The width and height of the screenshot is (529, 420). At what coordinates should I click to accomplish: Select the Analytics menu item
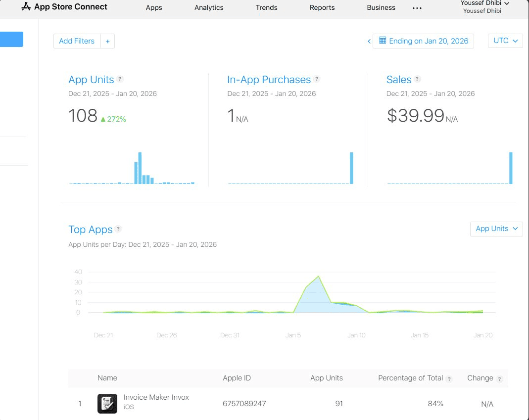point(209,7)
